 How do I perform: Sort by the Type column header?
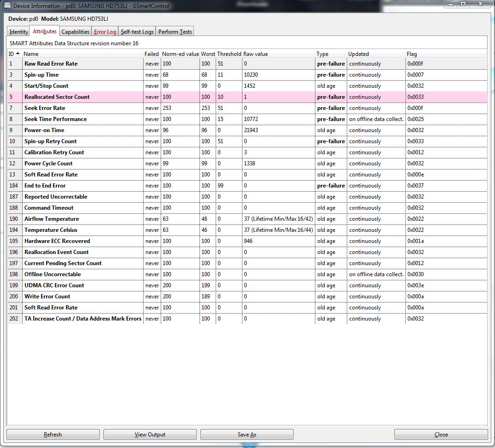(x=331, y=54)
